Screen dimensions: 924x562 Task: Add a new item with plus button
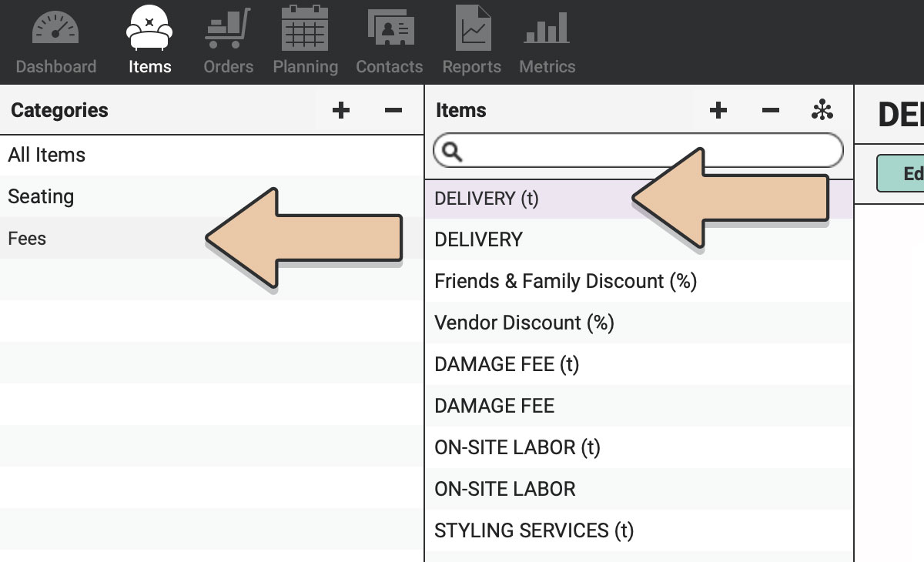(718, 111)
